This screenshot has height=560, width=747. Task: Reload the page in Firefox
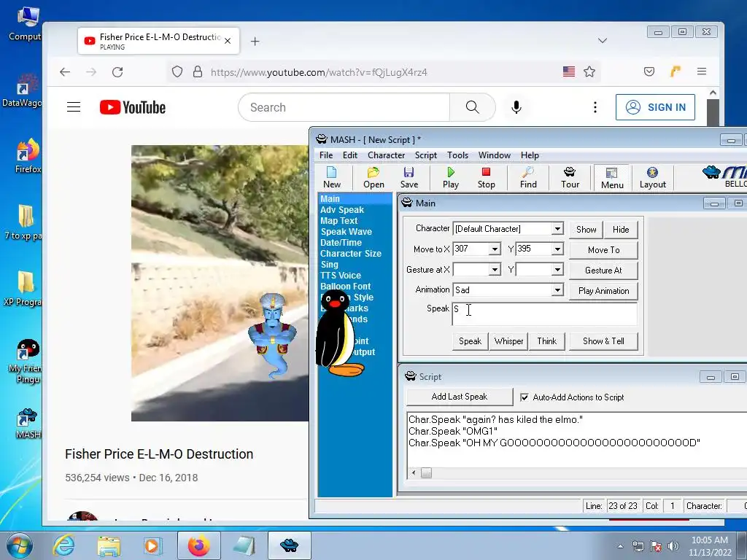pos(117,72)
